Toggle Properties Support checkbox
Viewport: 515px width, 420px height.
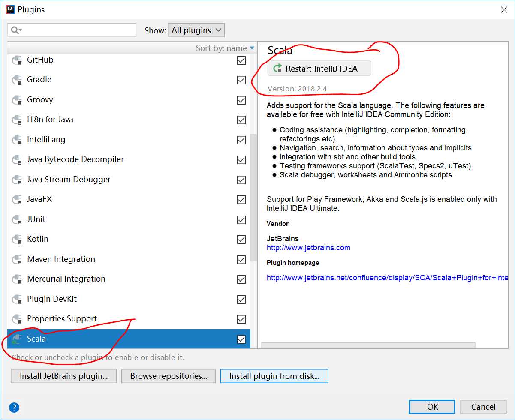pos(241,319)
